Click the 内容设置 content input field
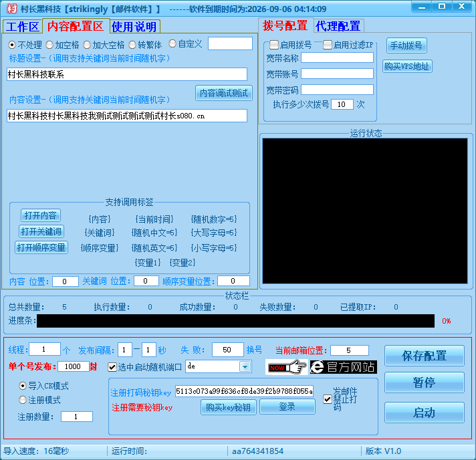476x460 pixels. click(x=127, y=116)
